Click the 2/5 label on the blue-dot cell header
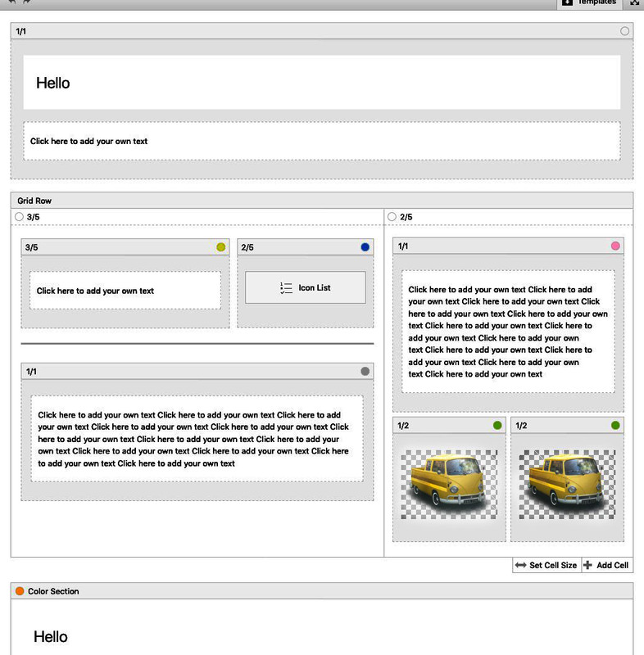 247,247
